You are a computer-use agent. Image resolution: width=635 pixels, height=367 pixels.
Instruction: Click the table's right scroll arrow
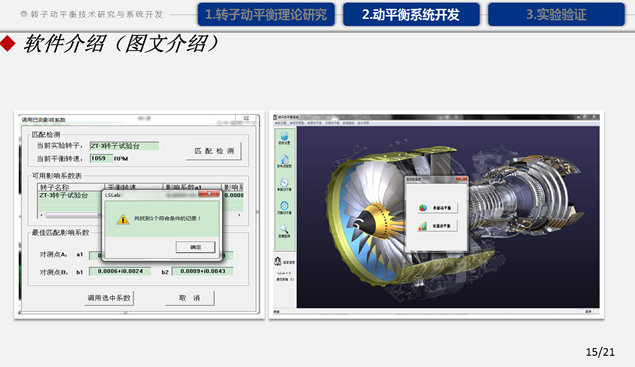[x=239, y=215]
